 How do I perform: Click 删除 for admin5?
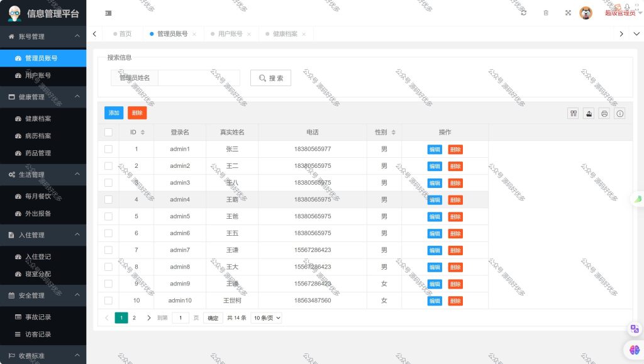(455, 217)
